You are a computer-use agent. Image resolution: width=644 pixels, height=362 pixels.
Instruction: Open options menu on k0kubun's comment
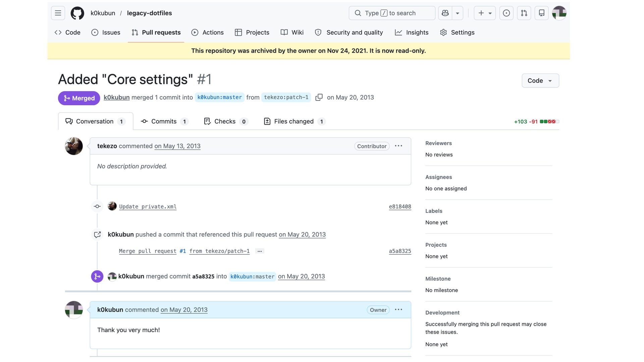398,310
